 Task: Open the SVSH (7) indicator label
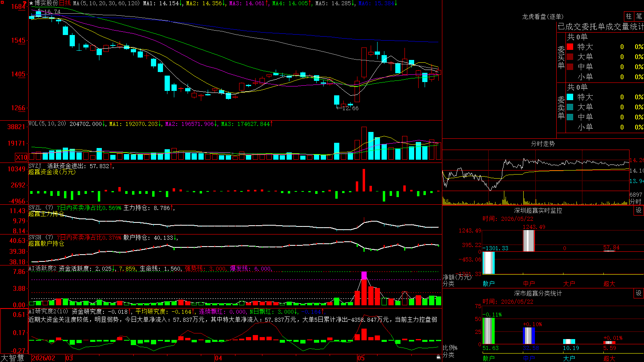click(41, 237)
